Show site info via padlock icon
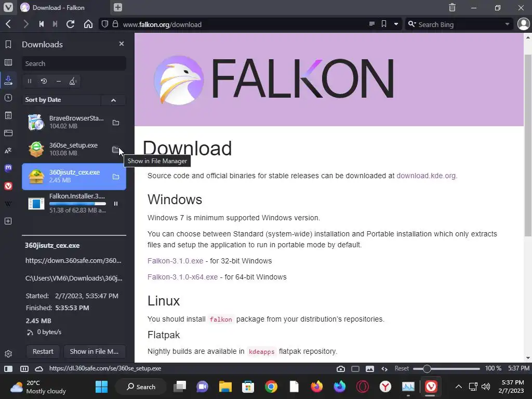 click(115, 24)
